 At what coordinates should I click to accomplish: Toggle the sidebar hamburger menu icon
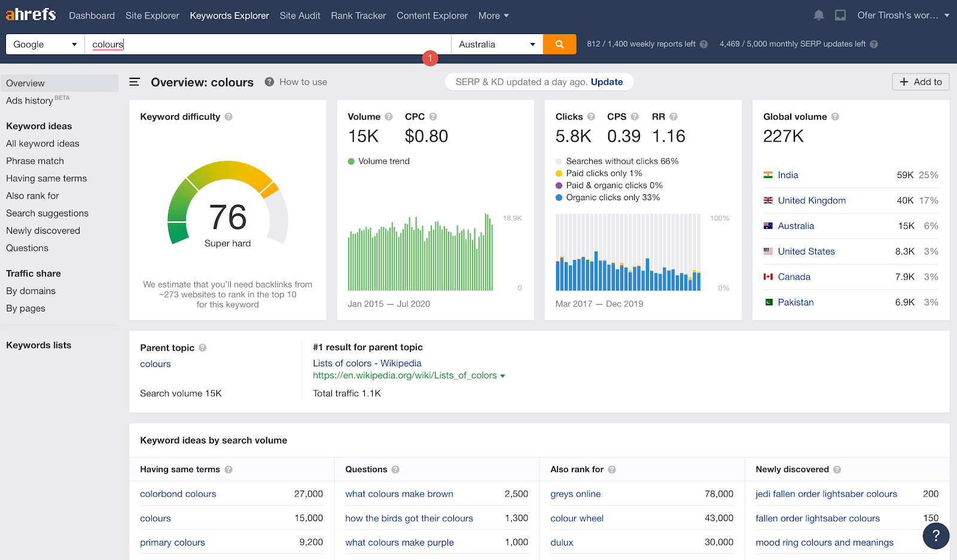135,82
